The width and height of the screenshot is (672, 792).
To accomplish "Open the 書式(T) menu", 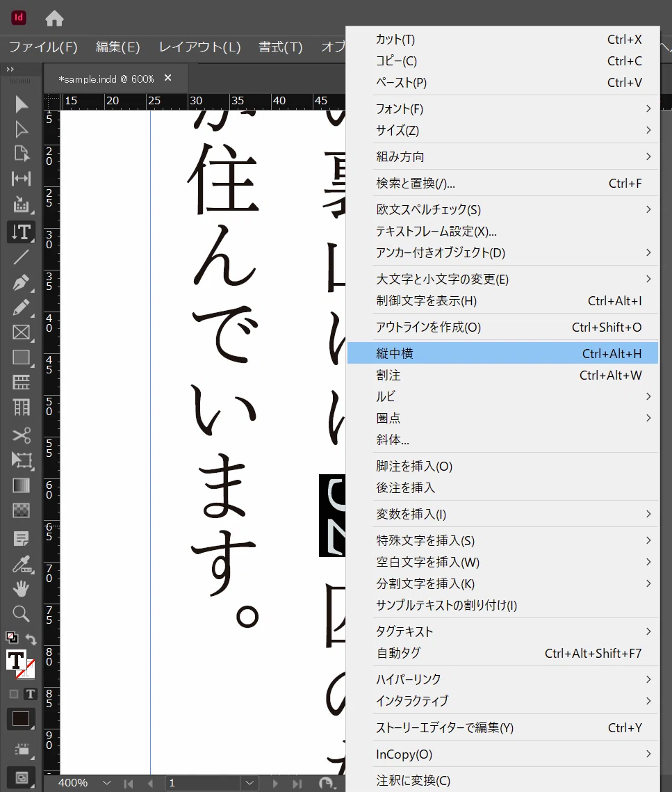I will [280, 47].
